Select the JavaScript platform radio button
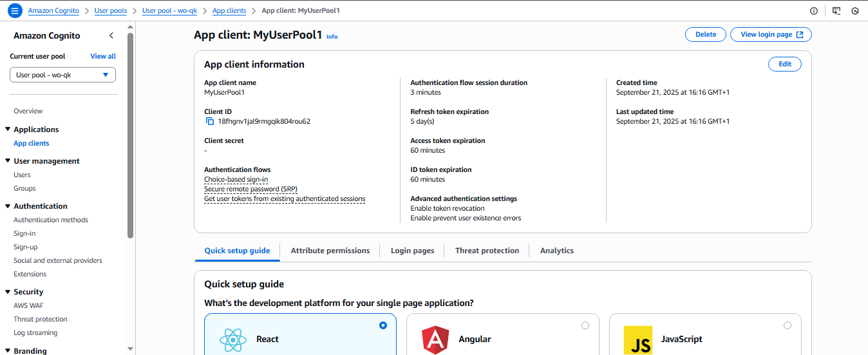This screenshot has width=868, height=355. (788, 325)
